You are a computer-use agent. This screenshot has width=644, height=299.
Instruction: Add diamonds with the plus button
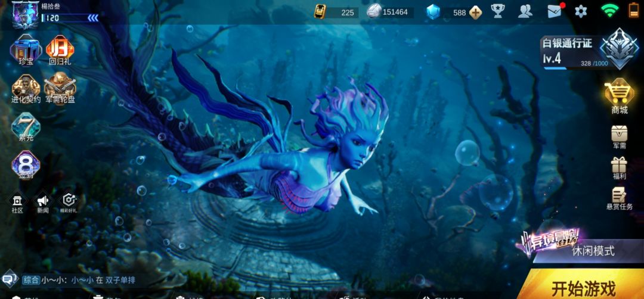pyautogui.click(x=476, y=13)
